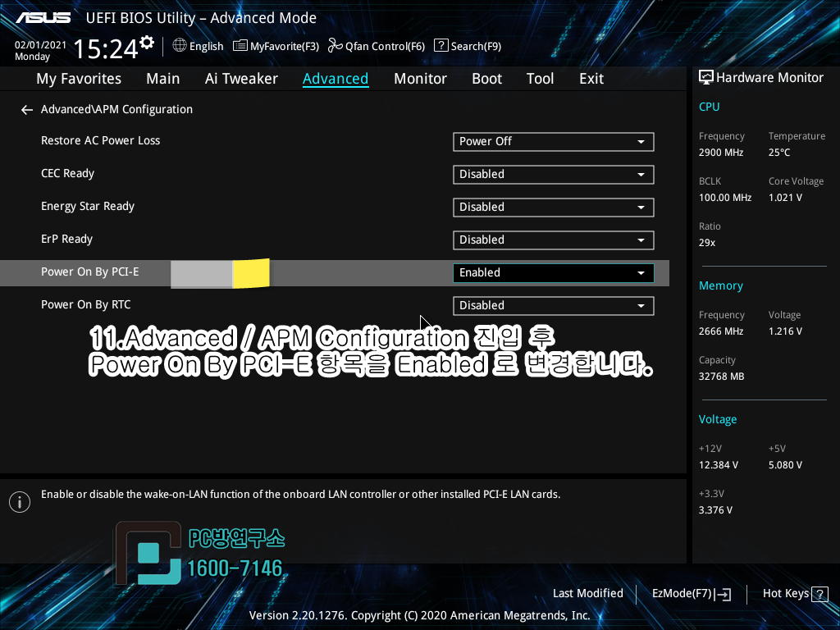840x630 pixels.
Task: Open Power On By RTC dropdown
Action: pos(554,305)
